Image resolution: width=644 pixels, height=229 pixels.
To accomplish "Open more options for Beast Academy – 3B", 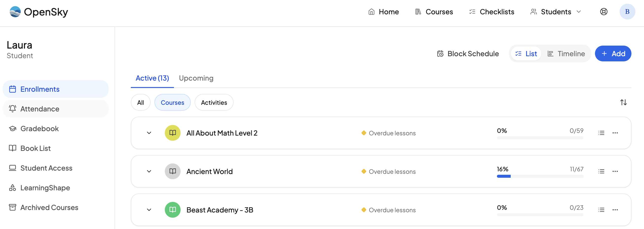I will (615, 210).
